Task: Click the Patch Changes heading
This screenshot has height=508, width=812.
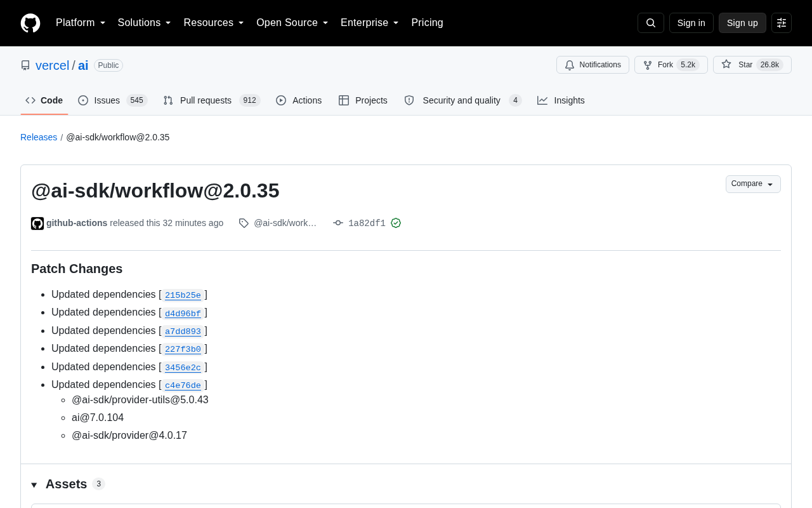Action: coord(77,269)
